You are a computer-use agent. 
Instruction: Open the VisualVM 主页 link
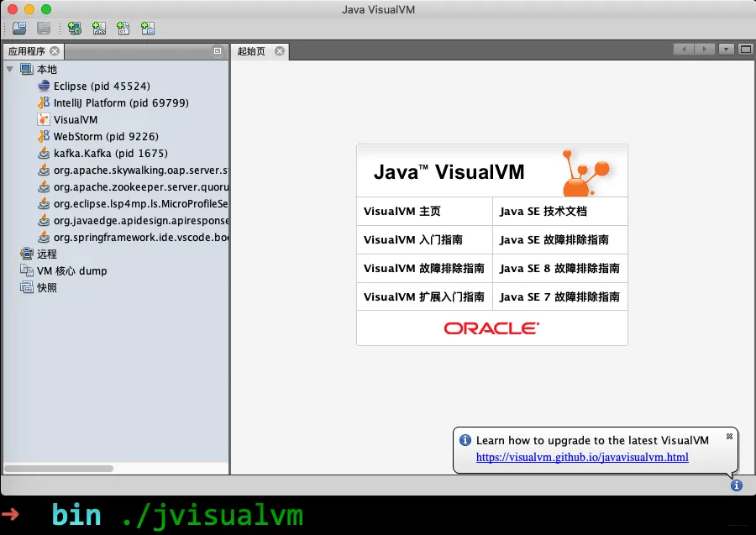402,211
